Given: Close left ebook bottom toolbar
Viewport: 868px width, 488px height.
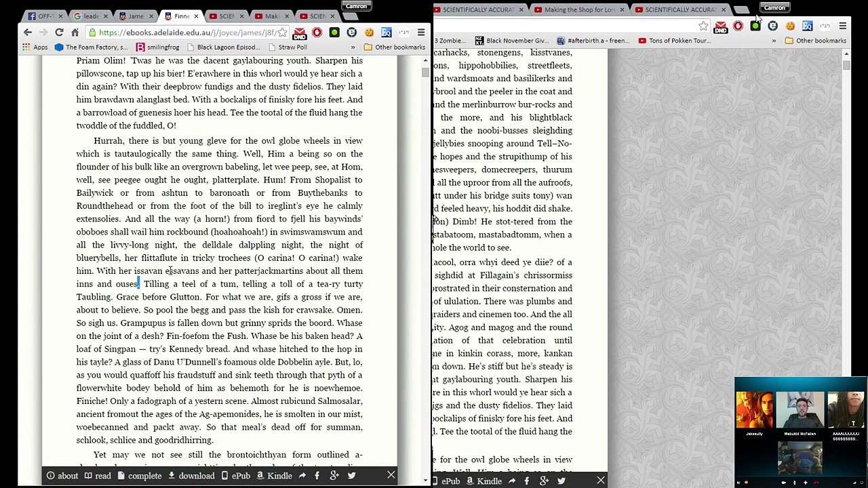Looking at the screenshot, I should [x=391, y=476].
